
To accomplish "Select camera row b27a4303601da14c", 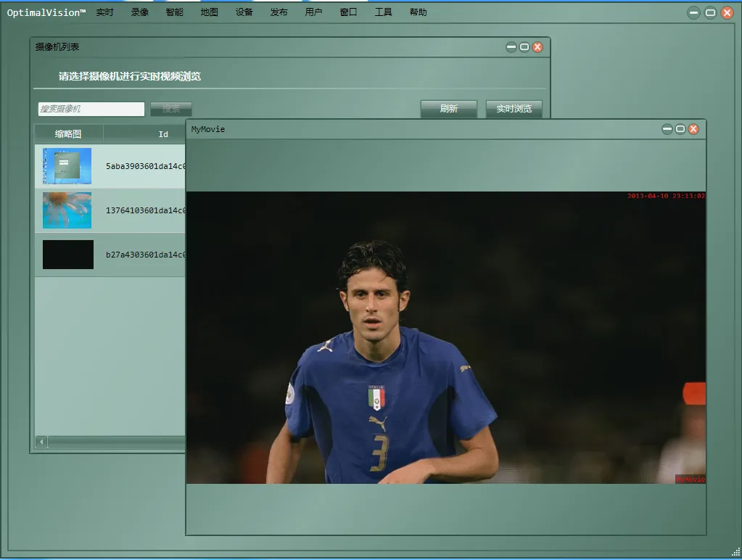I will pos(110,255).
